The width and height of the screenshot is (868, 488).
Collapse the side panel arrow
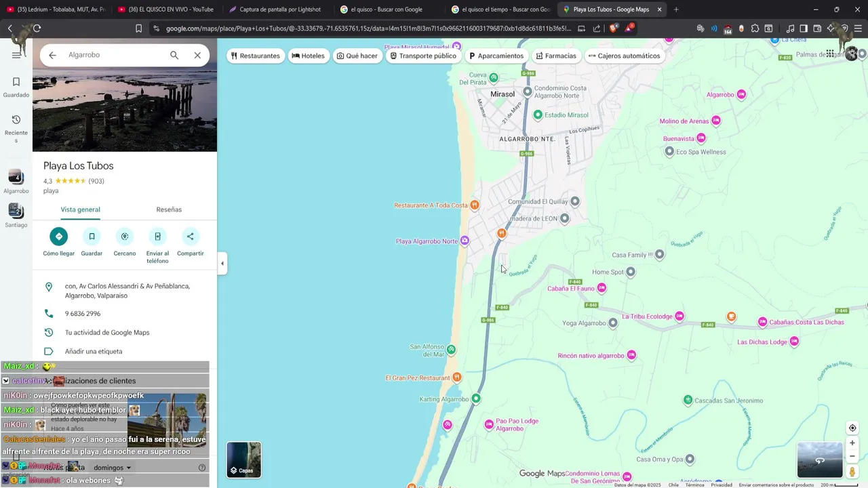pyautogui.click(x=222, y=263)
